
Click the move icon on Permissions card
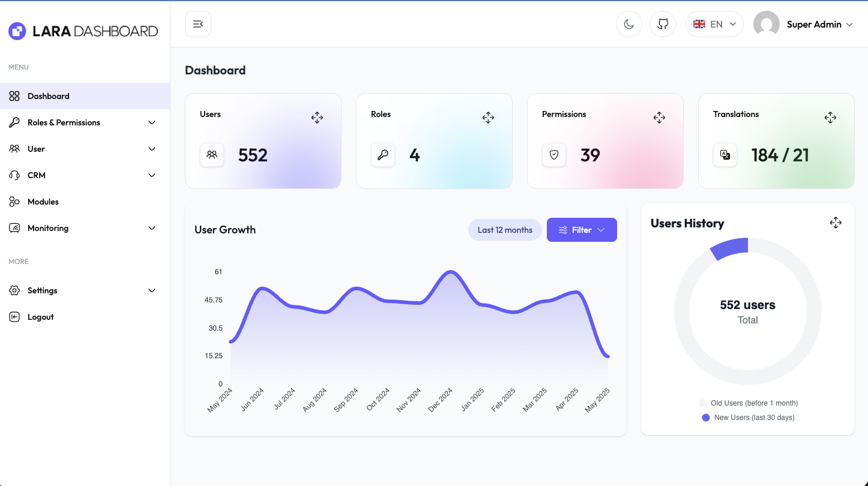(659, 118)
